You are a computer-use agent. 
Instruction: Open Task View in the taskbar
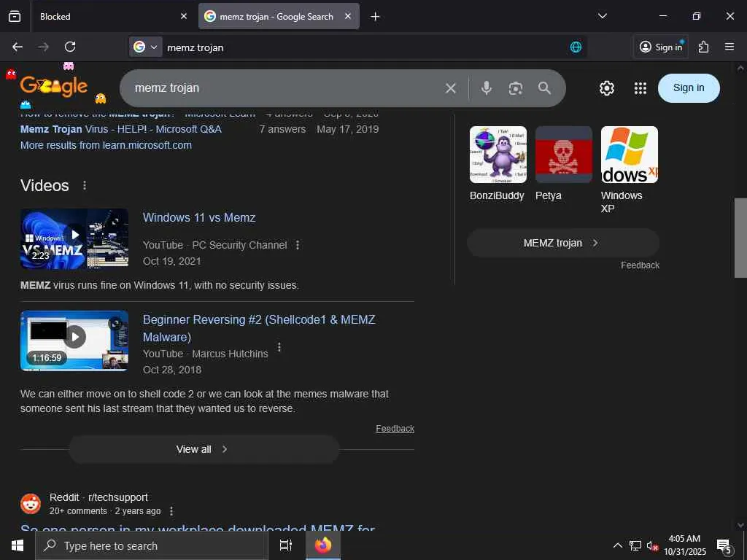pos(286,545)
